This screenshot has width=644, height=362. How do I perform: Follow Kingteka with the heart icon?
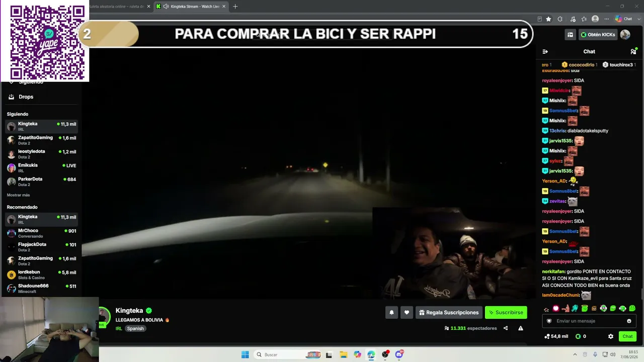coord(407,312)
